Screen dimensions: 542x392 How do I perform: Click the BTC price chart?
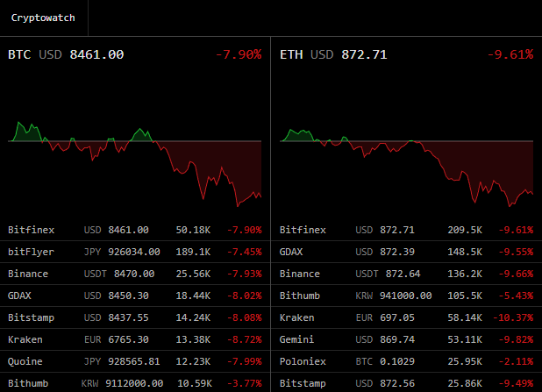click(134, 164)
